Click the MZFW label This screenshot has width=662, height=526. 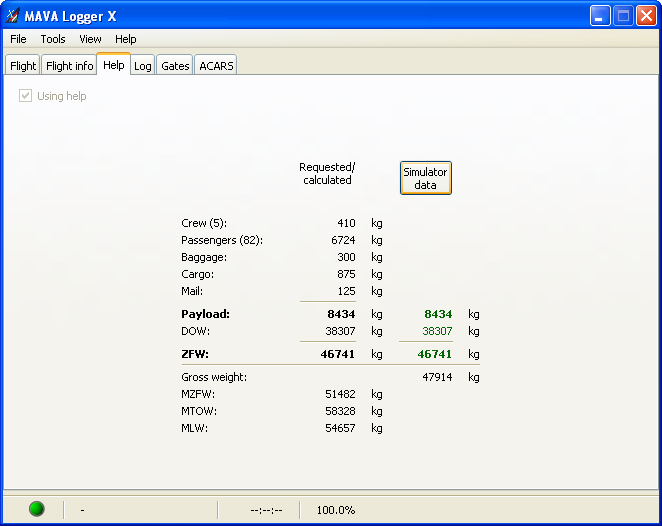tap(198, 394)
